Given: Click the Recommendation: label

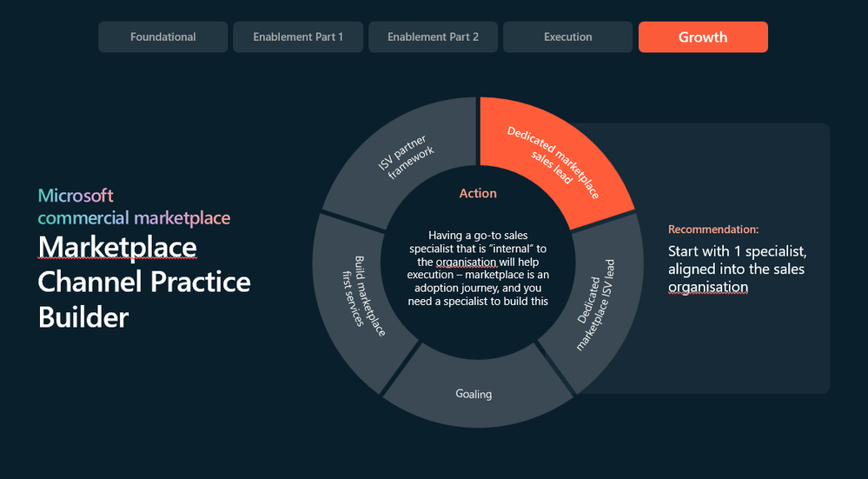Looking at the screenshot, I should coord(713,230).
